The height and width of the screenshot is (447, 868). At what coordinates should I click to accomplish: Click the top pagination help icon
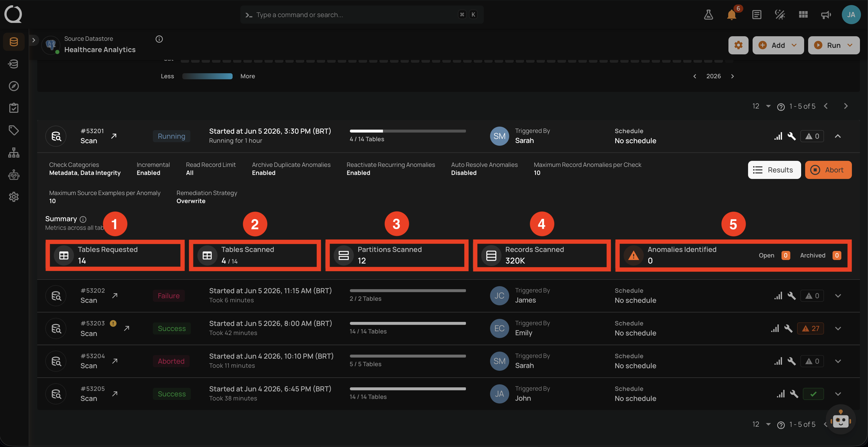[781, 107]
